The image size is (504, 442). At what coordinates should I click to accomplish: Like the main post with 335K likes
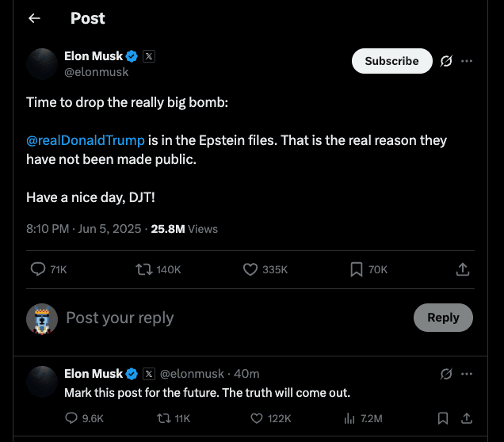251,269
